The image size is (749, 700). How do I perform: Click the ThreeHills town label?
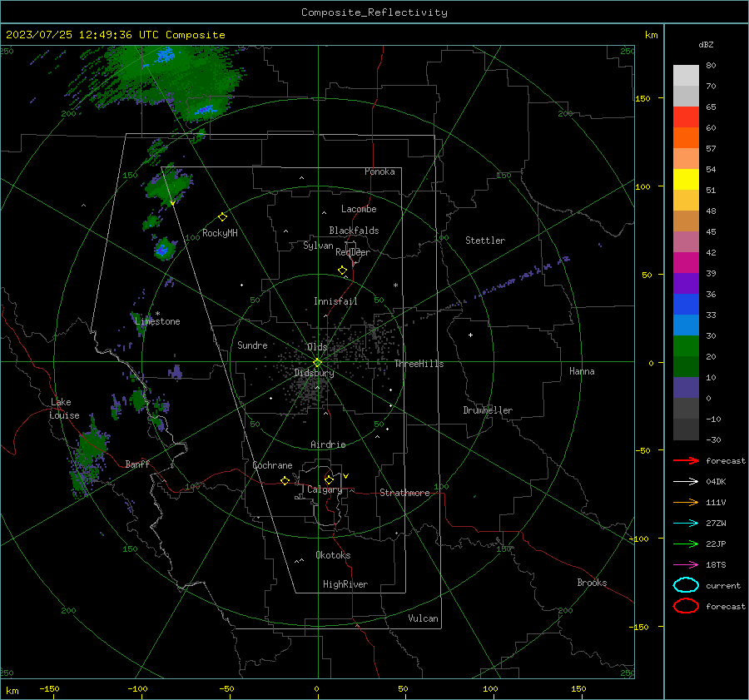419,364
